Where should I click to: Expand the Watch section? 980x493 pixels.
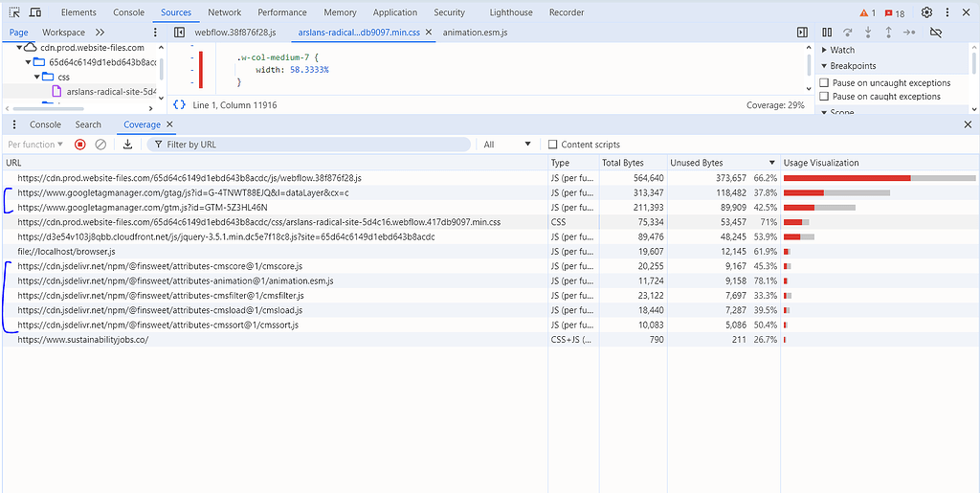click(x=842, y=50)
